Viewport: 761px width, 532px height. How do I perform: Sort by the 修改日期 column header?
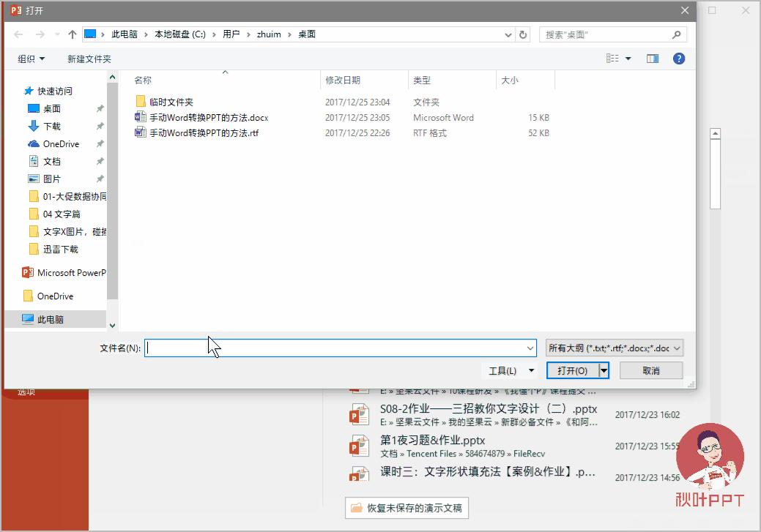pyautogui.click(x=343, y=80)
